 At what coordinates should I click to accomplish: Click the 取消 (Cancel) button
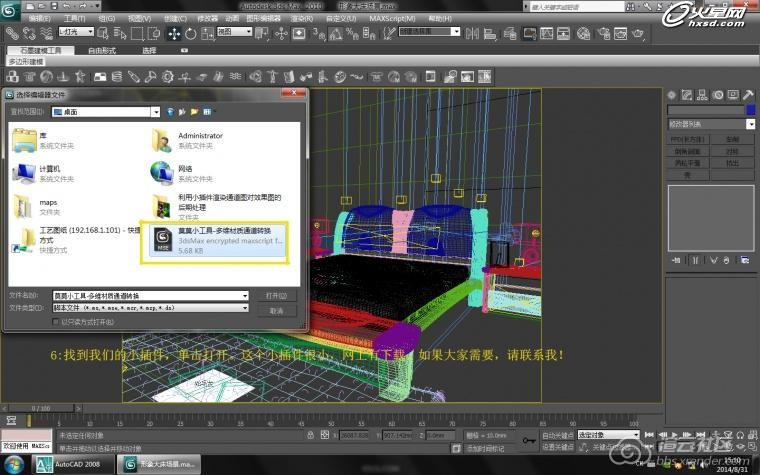tap(276, 310)
